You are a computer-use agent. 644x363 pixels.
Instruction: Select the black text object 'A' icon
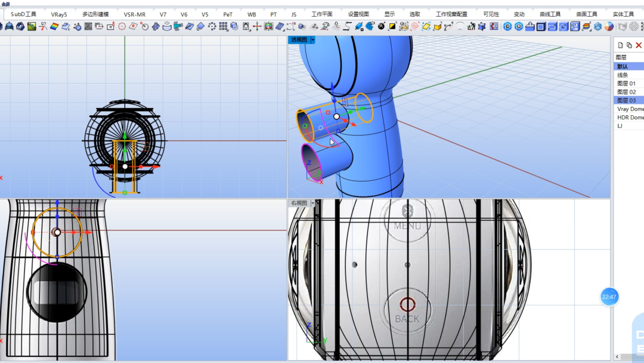381,27
